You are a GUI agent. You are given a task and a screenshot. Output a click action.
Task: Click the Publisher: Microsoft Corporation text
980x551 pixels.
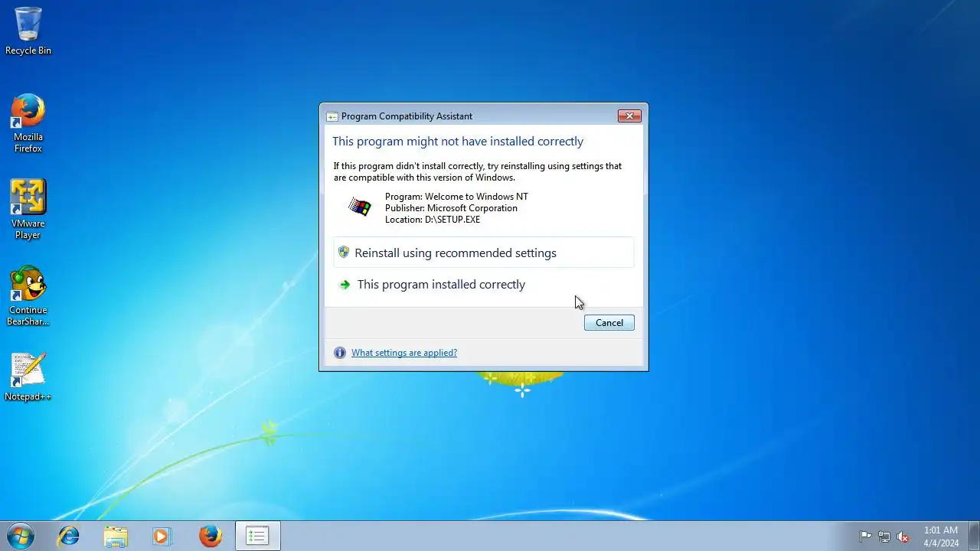451,208
